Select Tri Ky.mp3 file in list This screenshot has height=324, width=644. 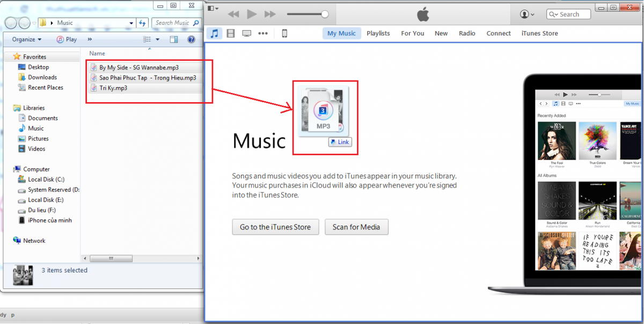coord(113,88)
